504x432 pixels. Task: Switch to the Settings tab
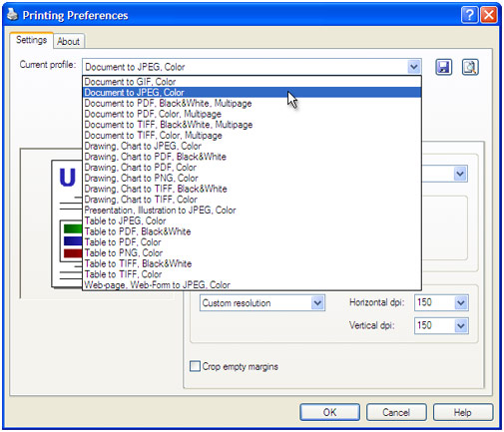point(31,40)
